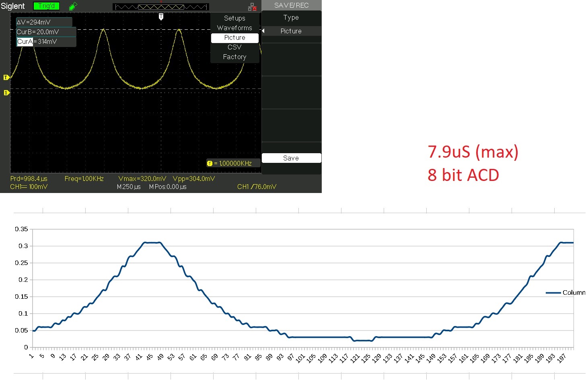Click the CH1 100mV vertical scale readout
588x386 pixels.
pos(29,187)
